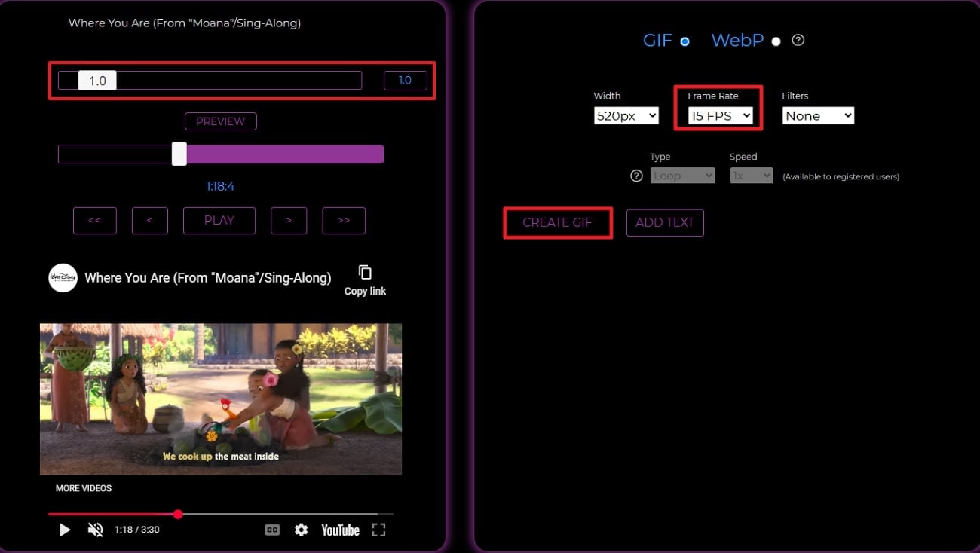Screen dimensions: 980x553
Task: Click the Moana video frame
Action: coord(221,399)
